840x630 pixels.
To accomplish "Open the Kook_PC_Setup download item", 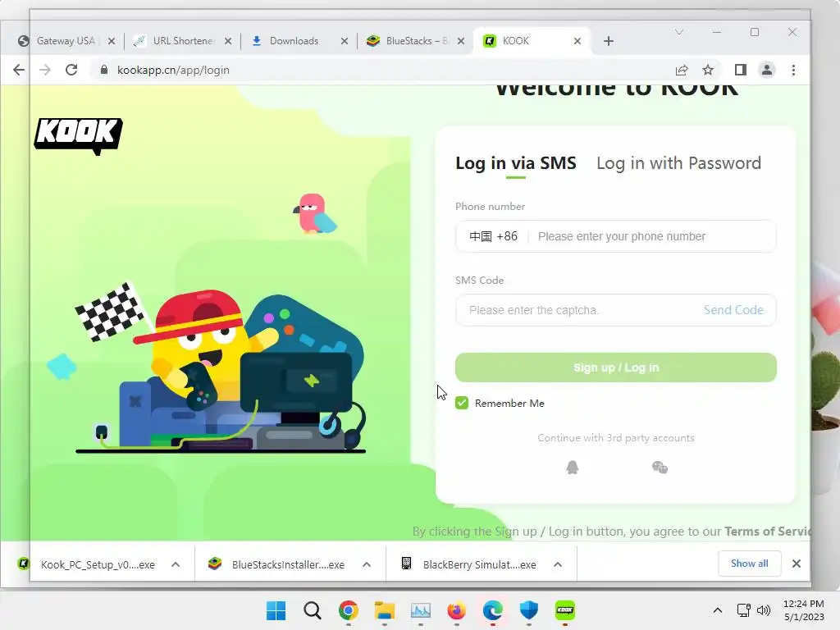I will click(x=89, y=564).
